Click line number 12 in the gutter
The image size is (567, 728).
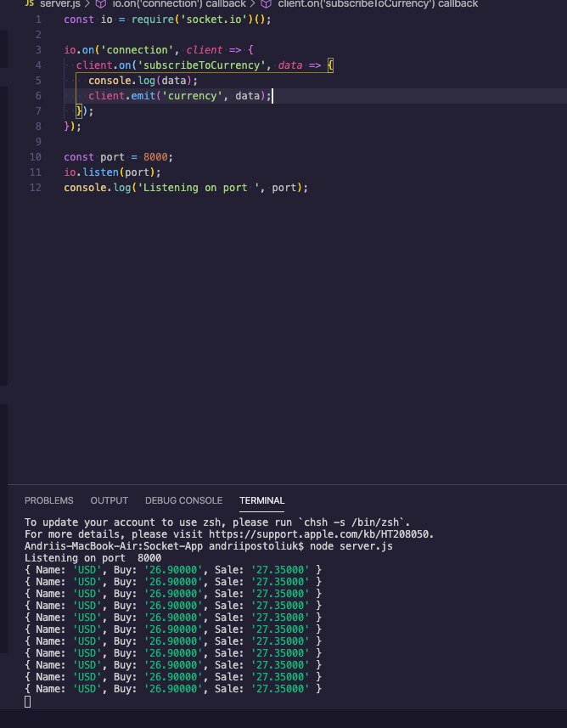36,188
